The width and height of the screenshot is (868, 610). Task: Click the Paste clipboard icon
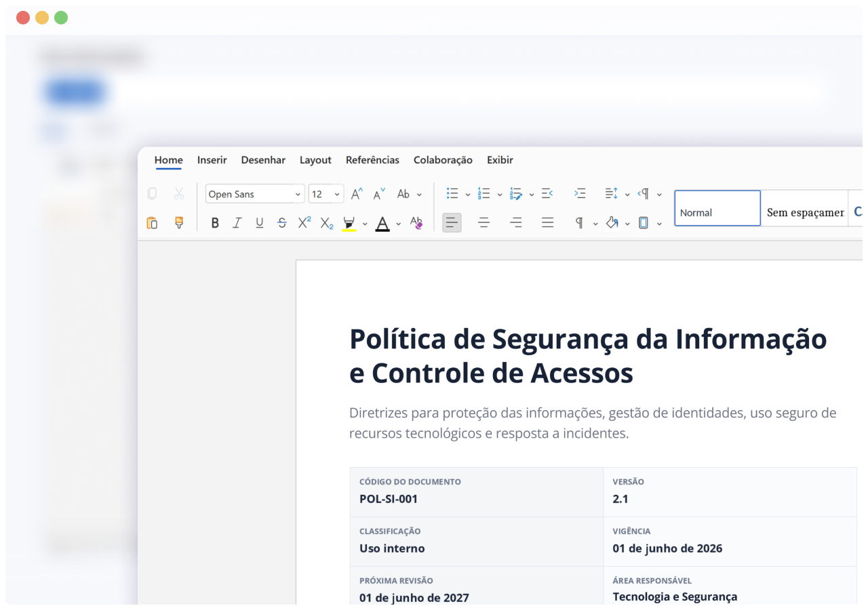(x=153, y=222)
